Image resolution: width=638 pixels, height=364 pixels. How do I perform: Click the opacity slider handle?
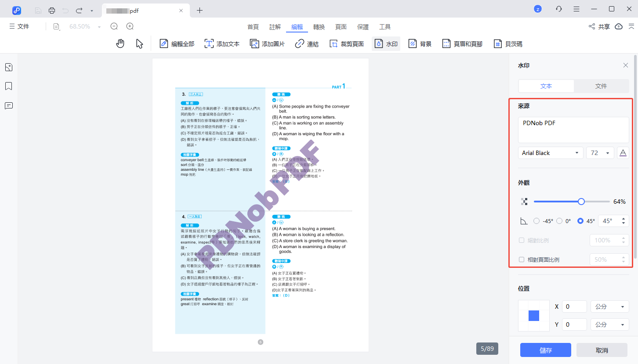point(581,202)
